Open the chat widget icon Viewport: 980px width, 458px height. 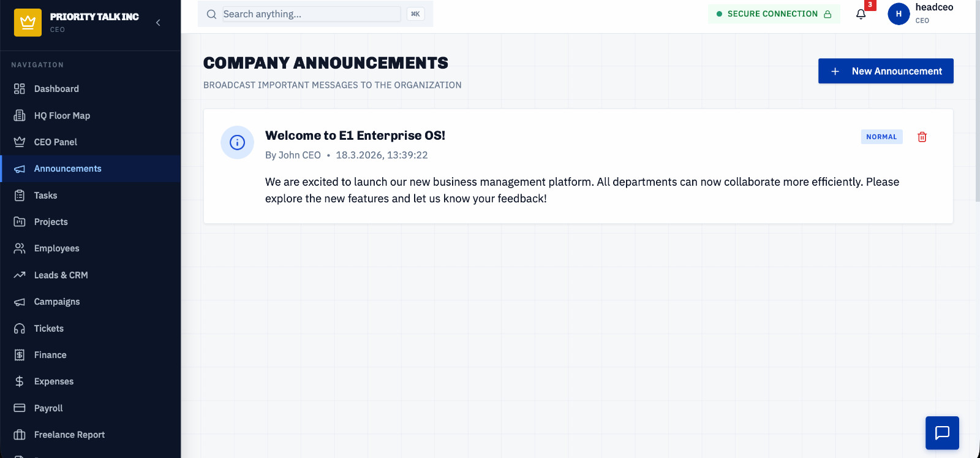[x=942, y=433]
